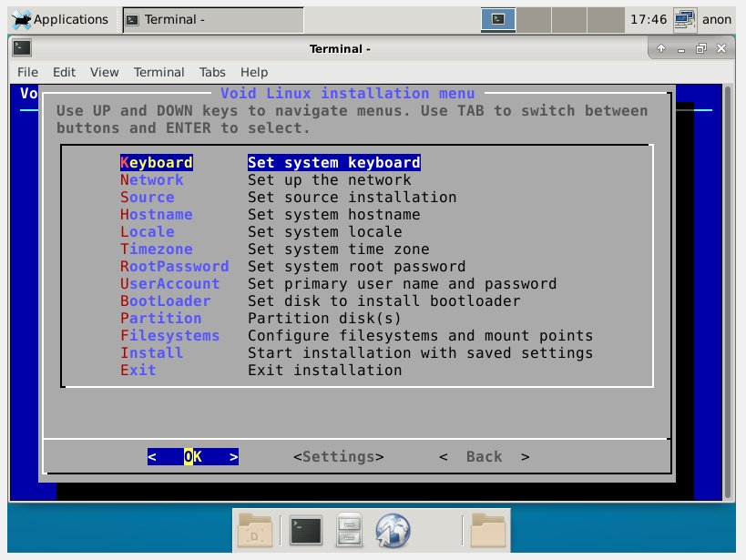Viewport: 746px width, 560px height.
Task: Switch to the fourth workspace in pager
Action: pos(605,19)
